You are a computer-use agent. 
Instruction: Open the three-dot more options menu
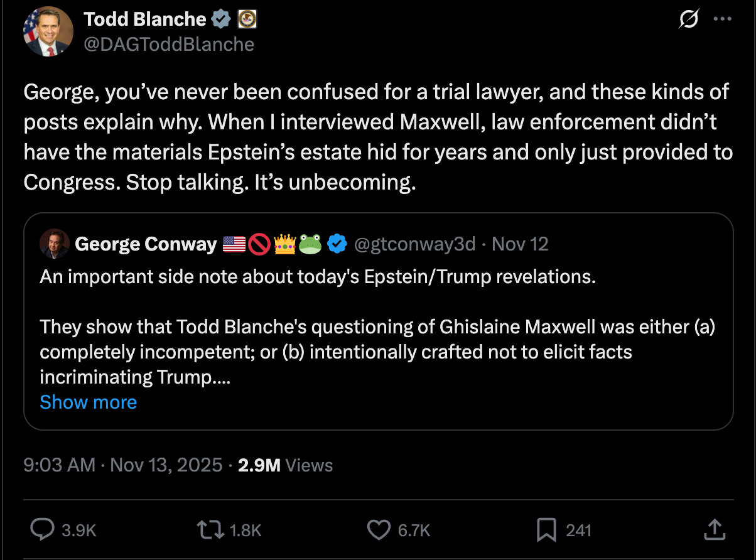[x=722, y=19]
